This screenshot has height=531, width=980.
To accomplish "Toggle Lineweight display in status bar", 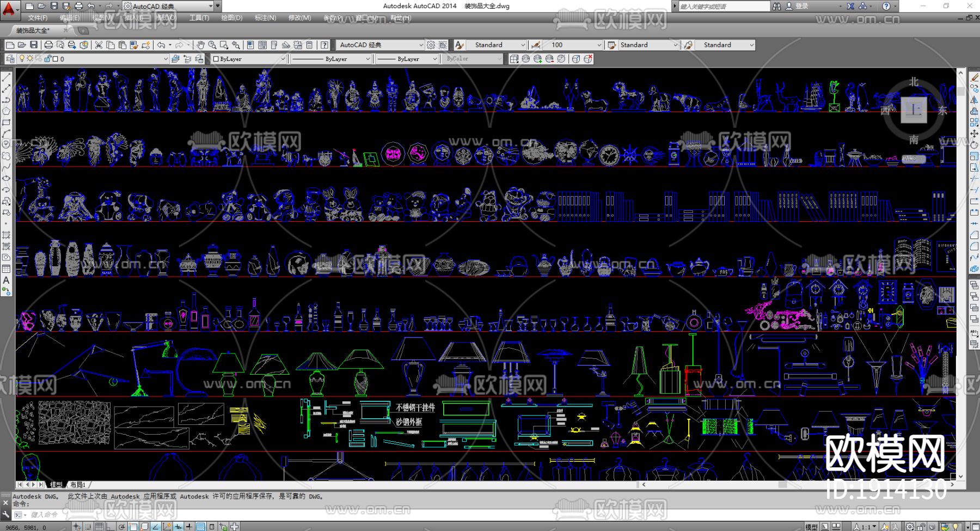I will click(x=189, y=527).
